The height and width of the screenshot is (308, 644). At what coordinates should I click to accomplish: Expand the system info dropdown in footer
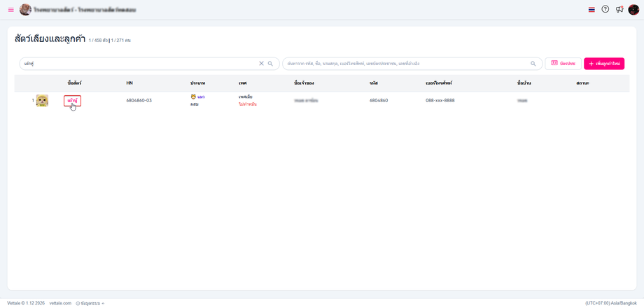(x=90, y=303)
